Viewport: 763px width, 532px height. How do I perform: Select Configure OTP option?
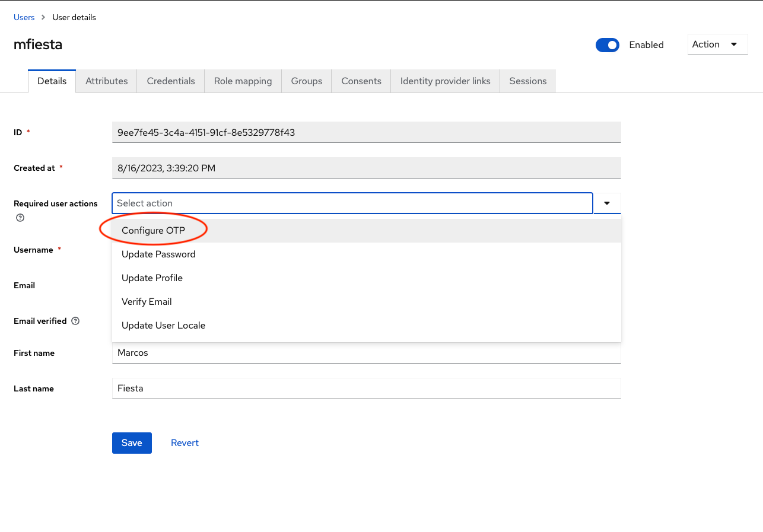coord(153,231)
